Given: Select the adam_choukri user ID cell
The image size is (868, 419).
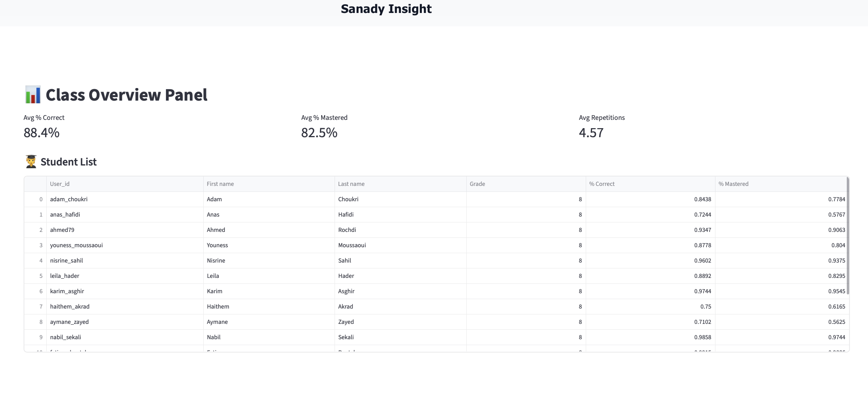Looking at the screenshot, I should point(69,199).
